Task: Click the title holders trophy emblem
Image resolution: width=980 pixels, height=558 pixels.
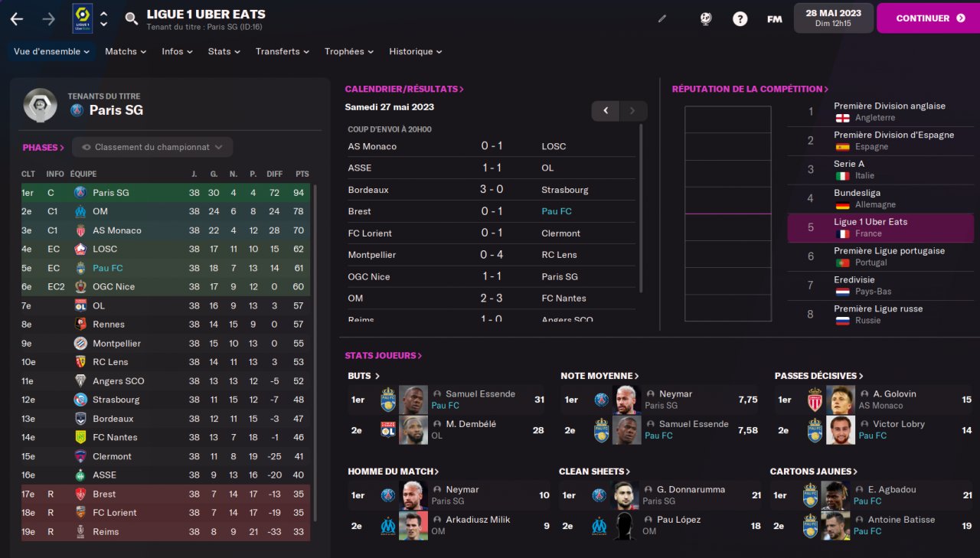Action: 41,105
